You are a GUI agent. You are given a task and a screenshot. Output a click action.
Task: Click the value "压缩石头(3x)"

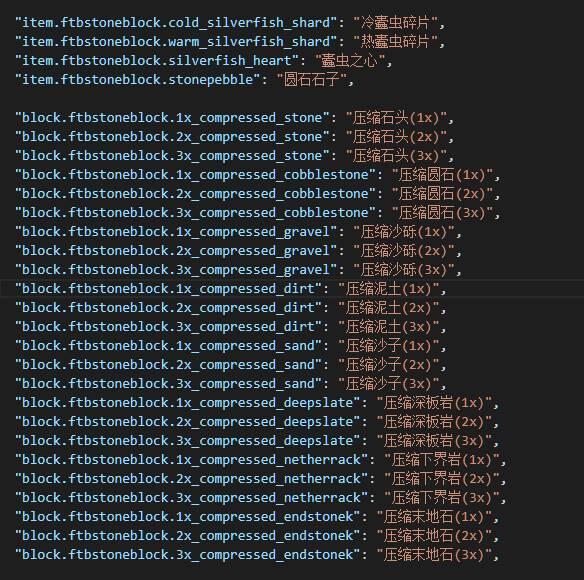point(396,156)
